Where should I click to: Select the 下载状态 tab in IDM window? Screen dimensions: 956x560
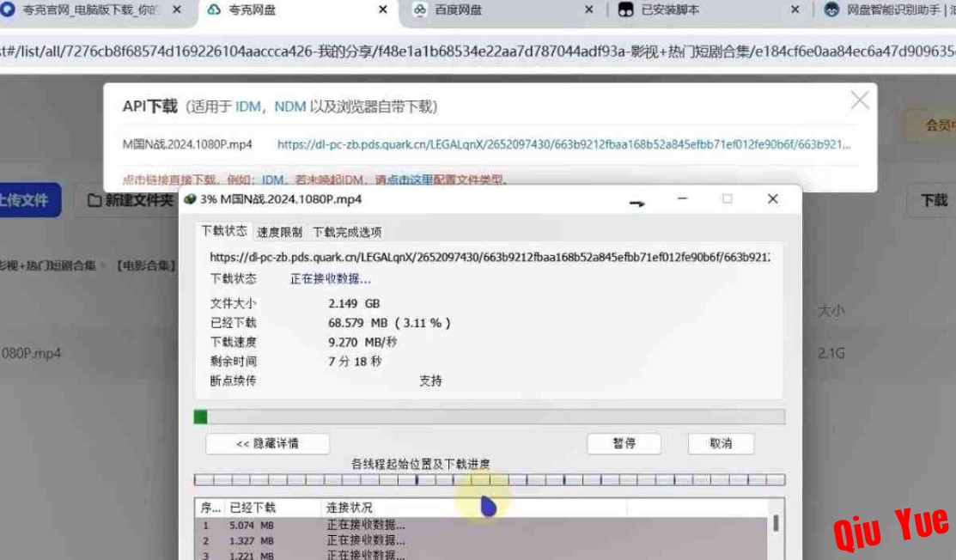224,231
